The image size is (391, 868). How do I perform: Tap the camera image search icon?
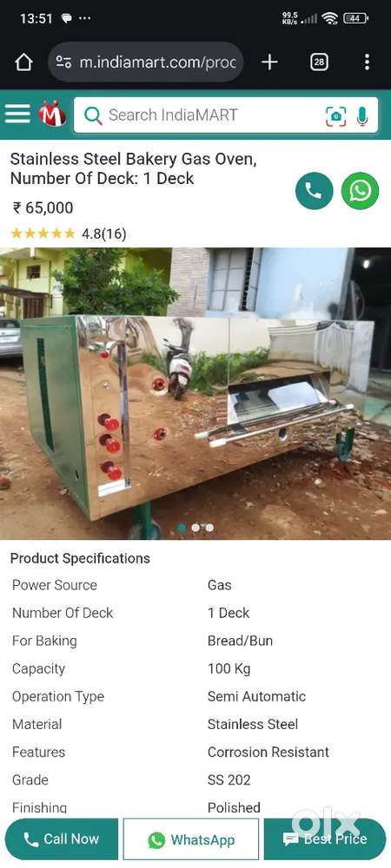tap(335, 115)
